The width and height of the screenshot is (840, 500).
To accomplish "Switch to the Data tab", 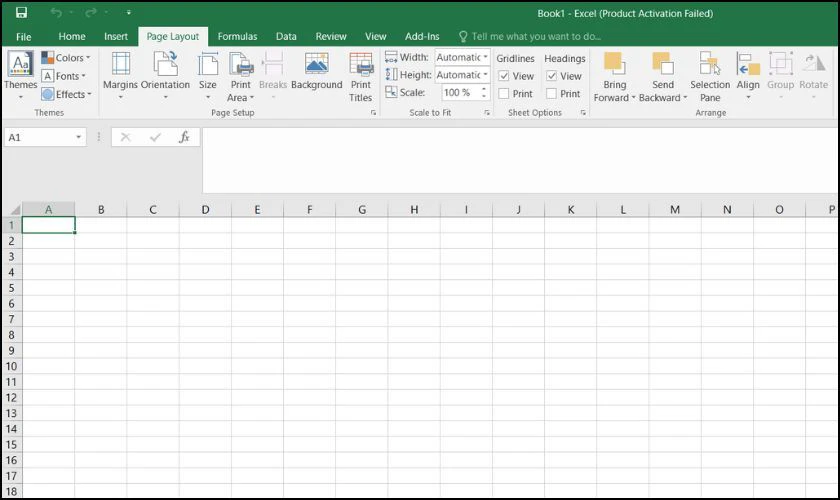I will [x=286, y=36].
